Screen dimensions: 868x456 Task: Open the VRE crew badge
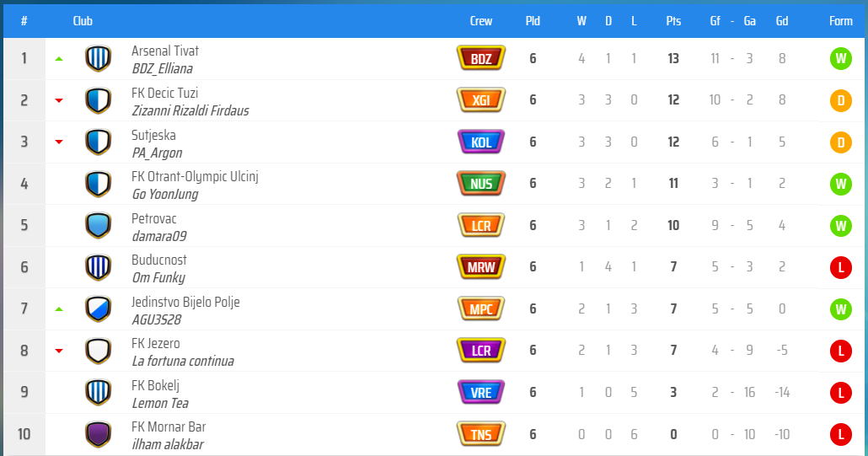[481, 393]
